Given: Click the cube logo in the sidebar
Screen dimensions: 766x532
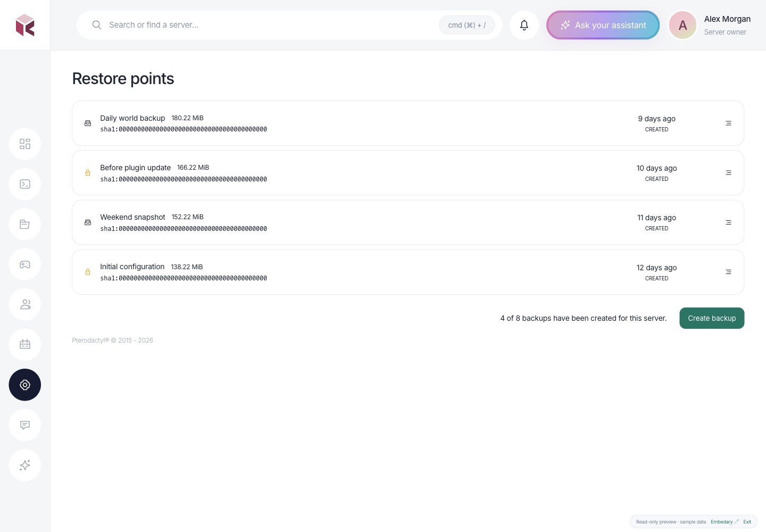Looking at the screenshot, I should point(25,25).
